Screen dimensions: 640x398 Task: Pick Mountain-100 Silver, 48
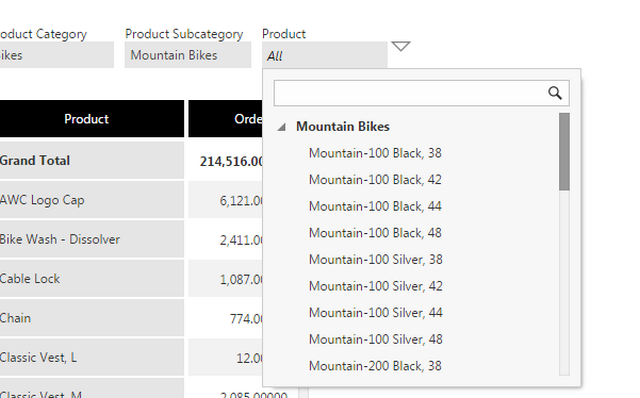click(376, 339)
